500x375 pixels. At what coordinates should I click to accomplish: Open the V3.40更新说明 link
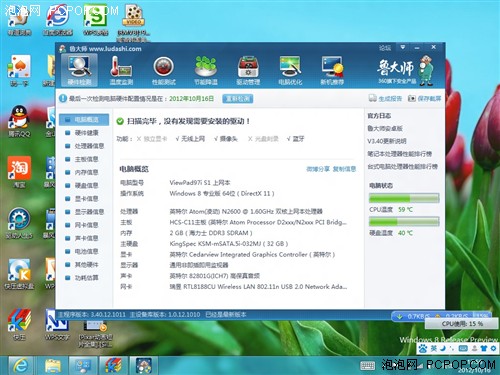pos(387,141)
